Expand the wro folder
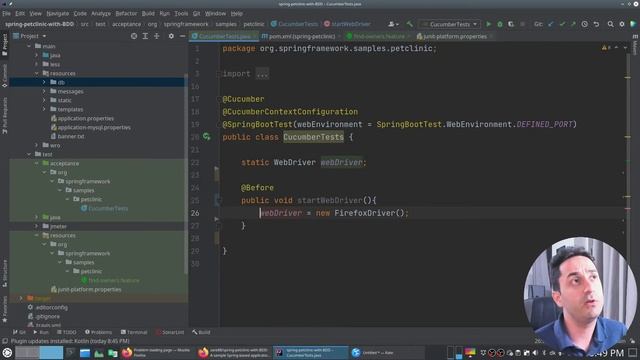 [36, 145]
